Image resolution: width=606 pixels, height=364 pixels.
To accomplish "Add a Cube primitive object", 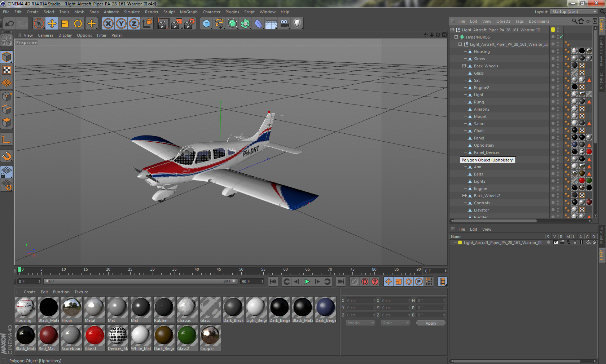I will [x=206, y=24].
